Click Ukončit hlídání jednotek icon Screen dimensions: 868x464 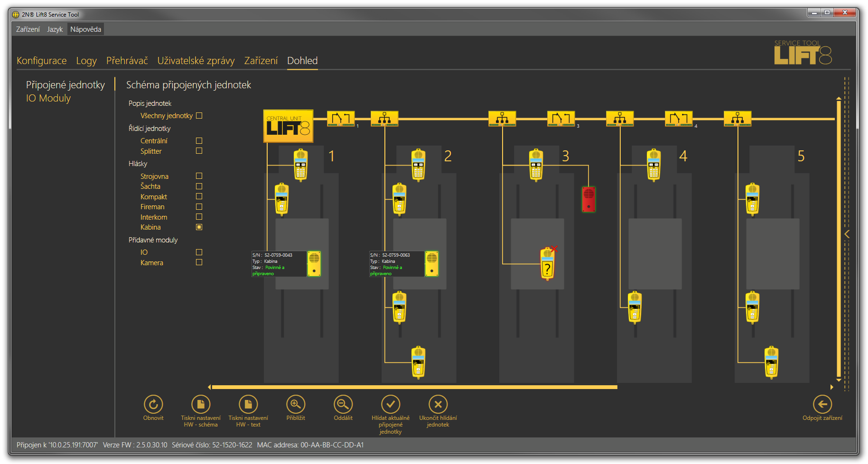438,404
